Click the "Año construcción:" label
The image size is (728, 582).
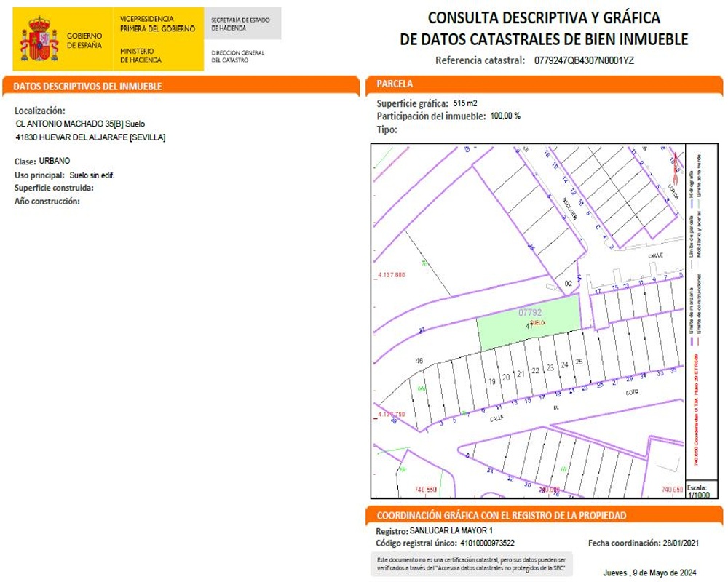coord(47,202)
